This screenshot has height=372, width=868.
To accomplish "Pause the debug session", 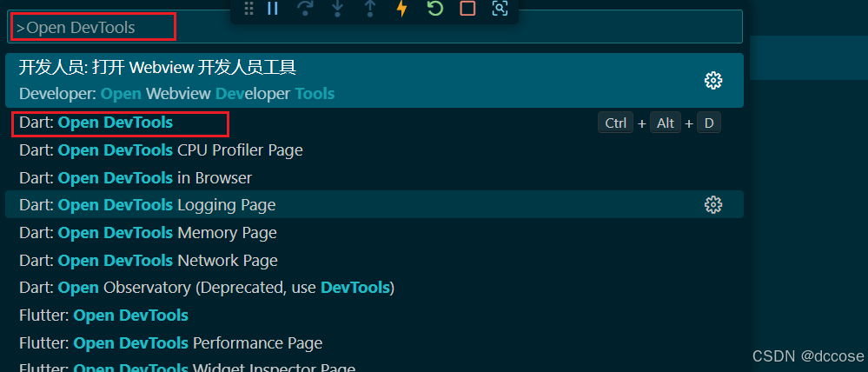I will pyautogui.click(x=272, y=8).
